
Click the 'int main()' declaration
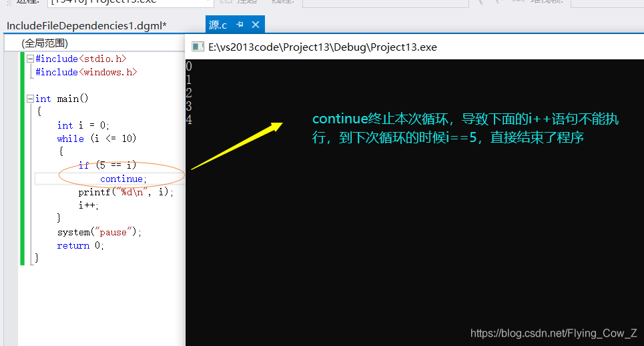(61, 99)
